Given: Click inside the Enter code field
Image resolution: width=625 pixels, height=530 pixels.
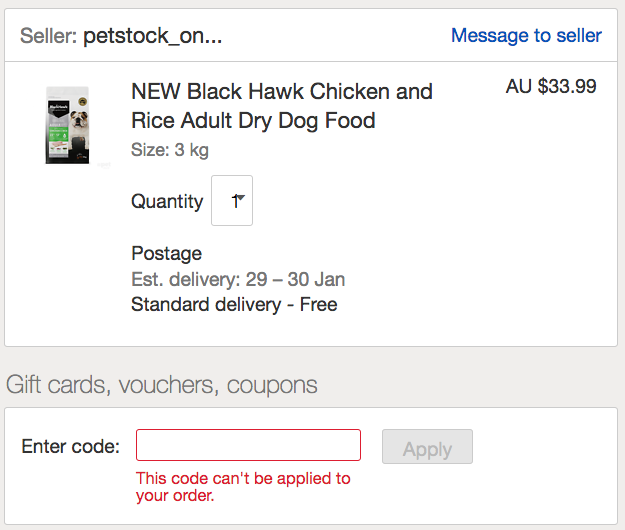Looking at the screenshot, I should tap(248, 445).
